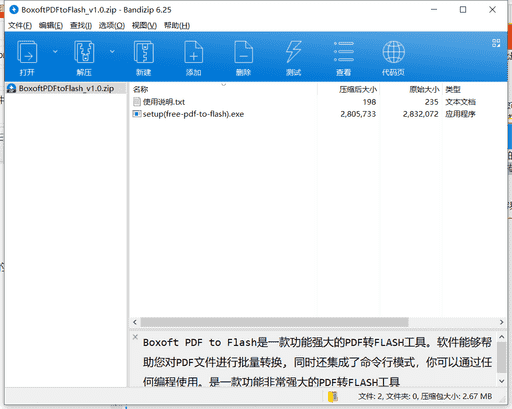Image resolution: width=512 pixels, height=409 pixels.
Task: Click the horizontal scrollbar thumb in the file list
Action: click(x=274, y=322)
